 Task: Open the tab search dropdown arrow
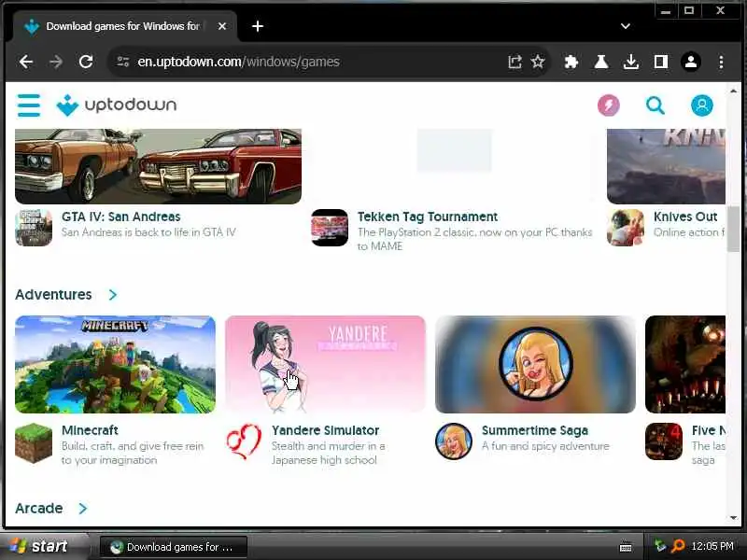pos(626,26)
